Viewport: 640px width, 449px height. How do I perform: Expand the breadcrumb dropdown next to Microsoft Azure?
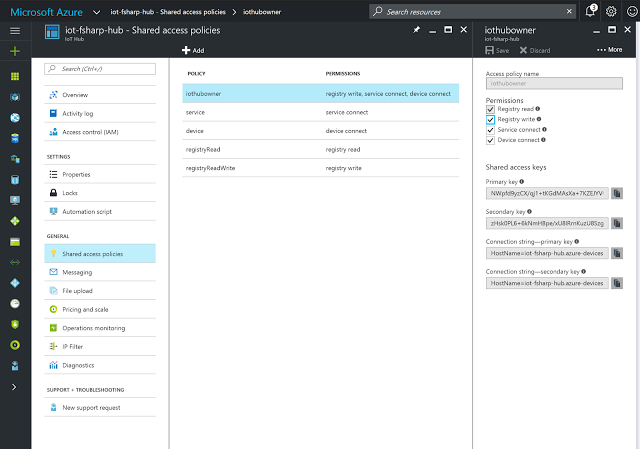pos(99,11)
